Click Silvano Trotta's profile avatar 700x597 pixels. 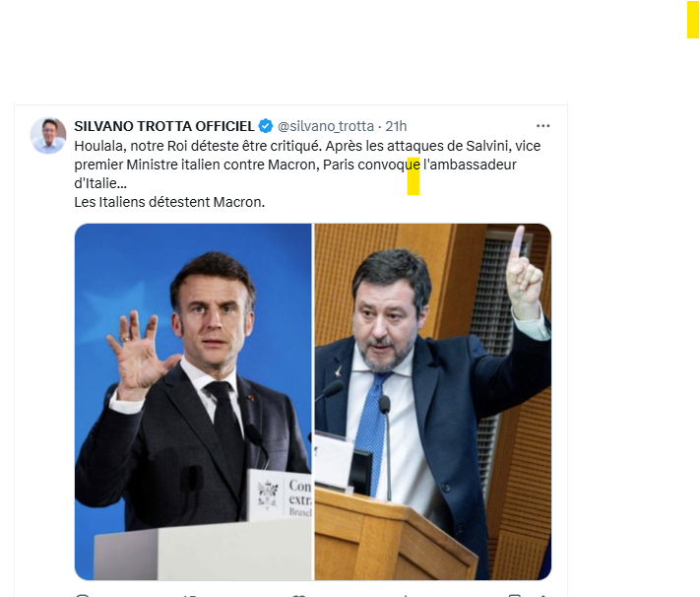(x=48, y=135)
